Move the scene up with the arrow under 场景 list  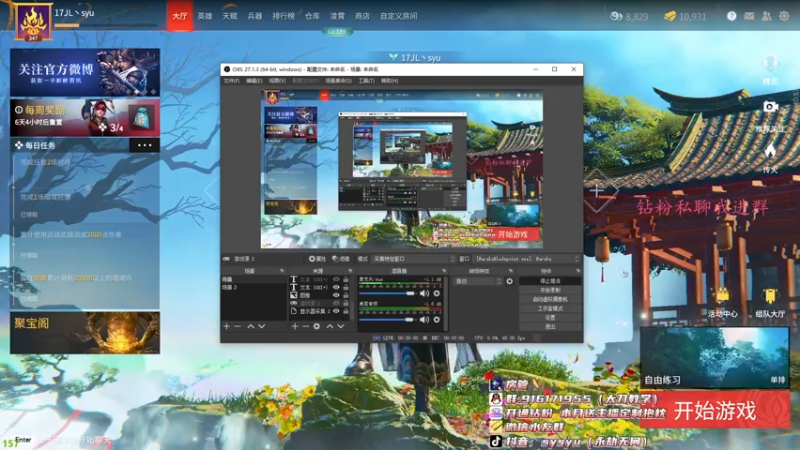coord(251,326)
